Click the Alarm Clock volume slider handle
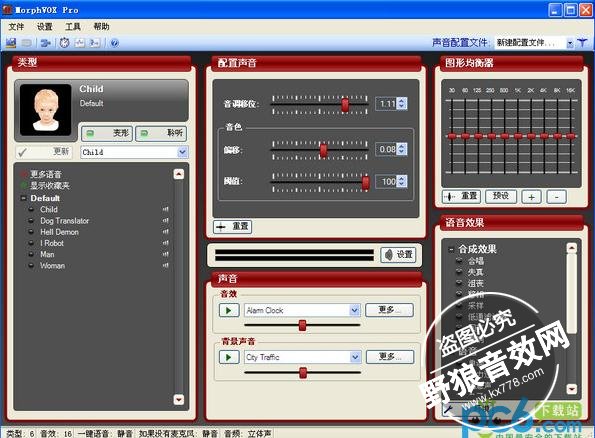The height and width of the screenshot is (438, 595). (302, 325)
